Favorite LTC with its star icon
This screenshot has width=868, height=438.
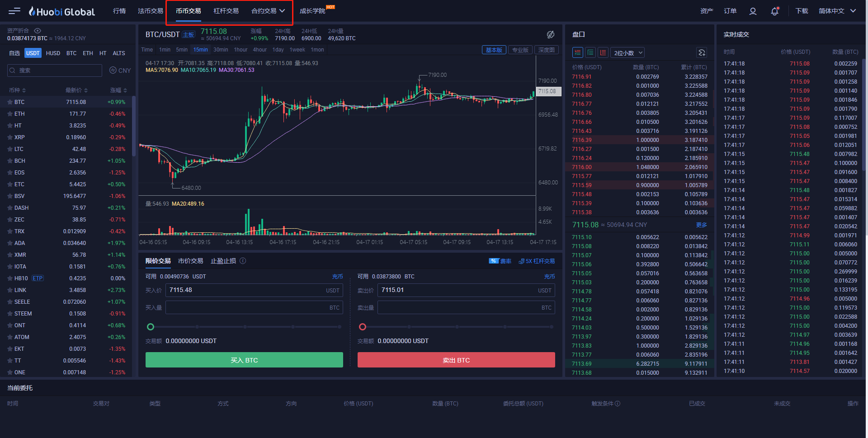(x=10, y=149)
